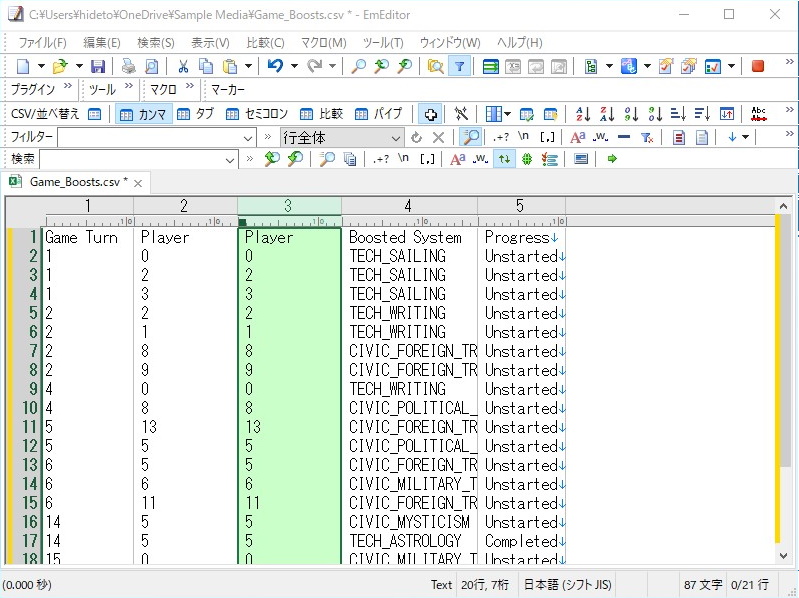Expand the filter text combo box
This screenshot has width=799, height=598.
coord(248,138)
